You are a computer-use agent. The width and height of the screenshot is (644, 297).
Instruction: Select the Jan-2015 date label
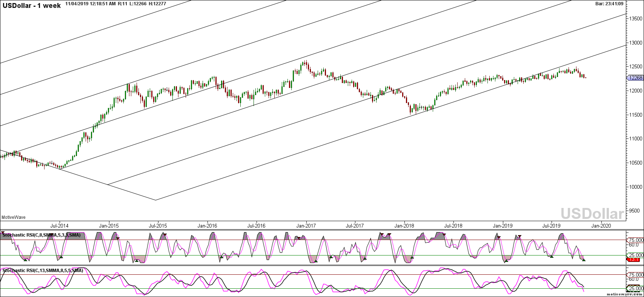coord(109,226)
